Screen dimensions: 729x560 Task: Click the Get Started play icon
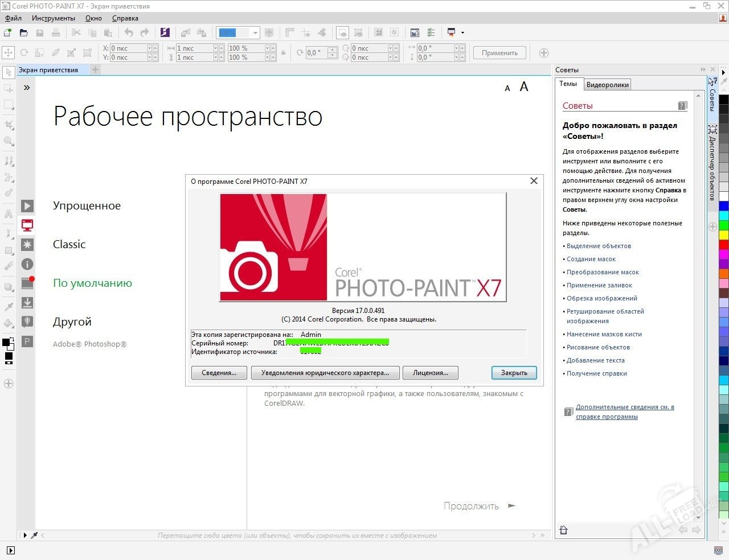pyautogui.click(x=27, y=206)
